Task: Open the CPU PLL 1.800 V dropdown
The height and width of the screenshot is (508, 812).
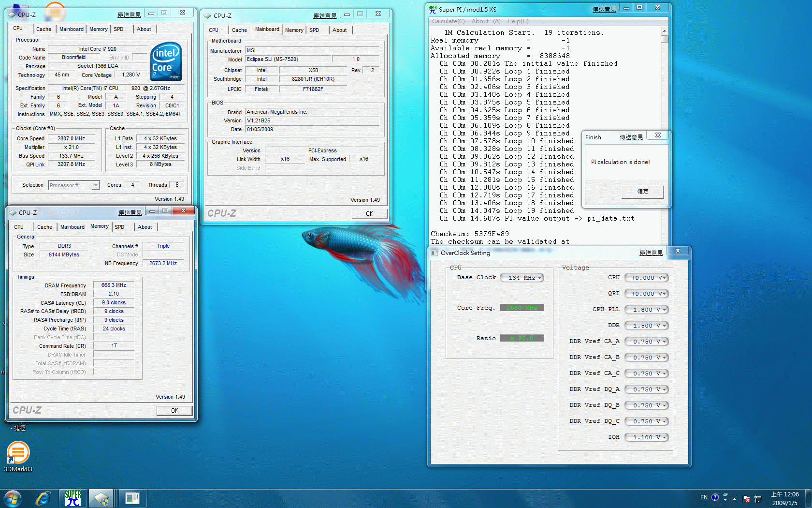Action: (x=647, y=310)
